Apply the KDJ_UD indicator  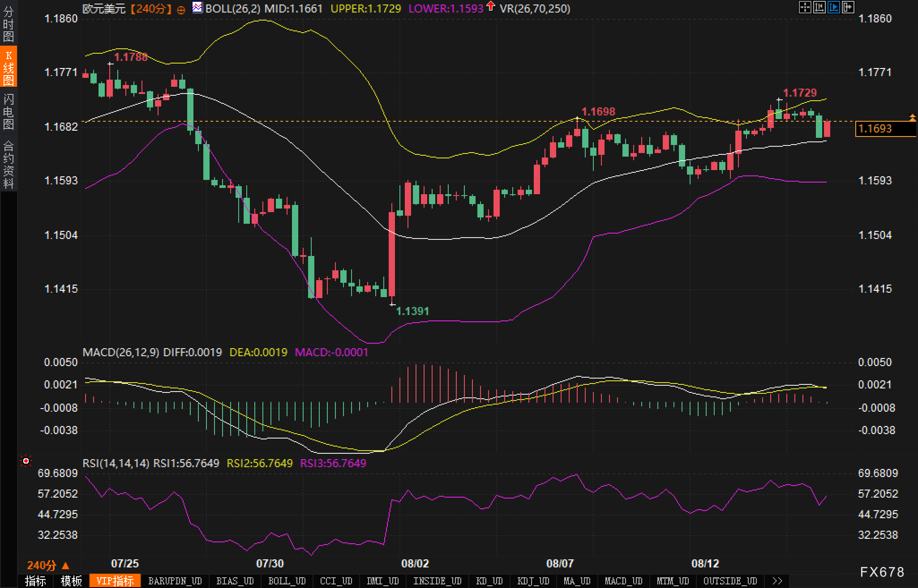533,581
